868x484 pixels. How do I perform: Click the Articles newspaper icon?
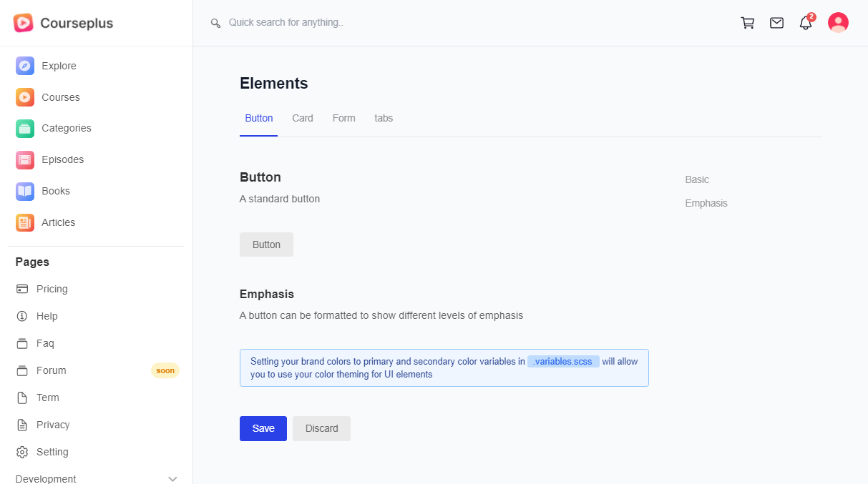coord(25,222)
